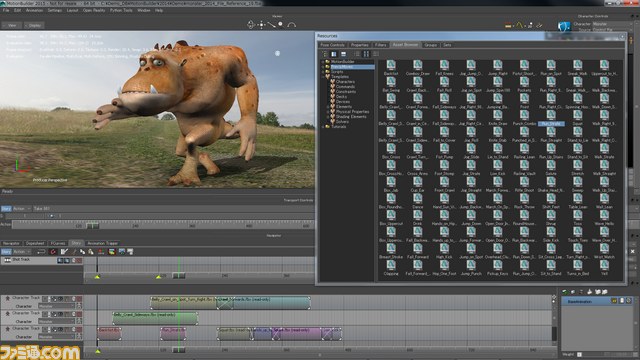This screenshot has height=360, width=640.
Task: Click first yellow triangle marker on Shot Track ruler
Action: [x=97, y=277]
